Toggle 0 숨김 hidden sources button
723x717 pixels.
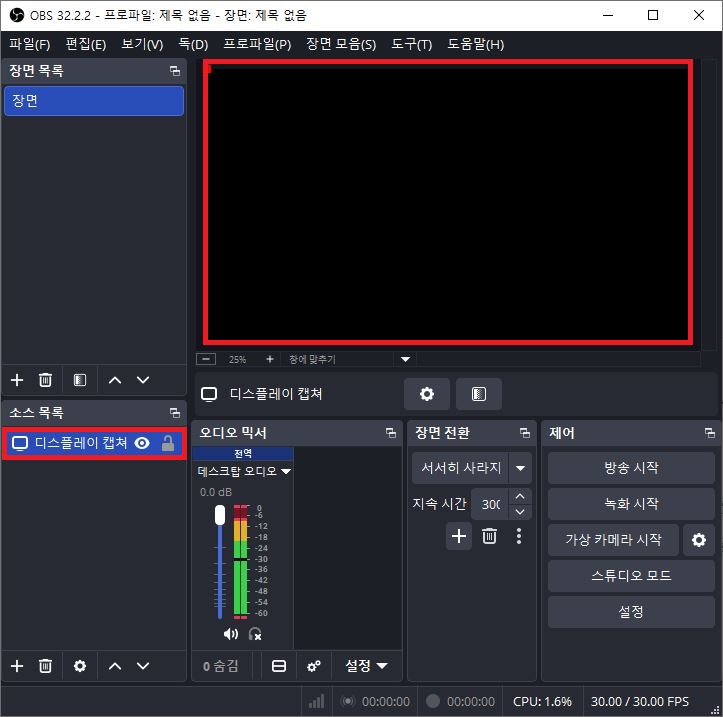coord(221,666)
